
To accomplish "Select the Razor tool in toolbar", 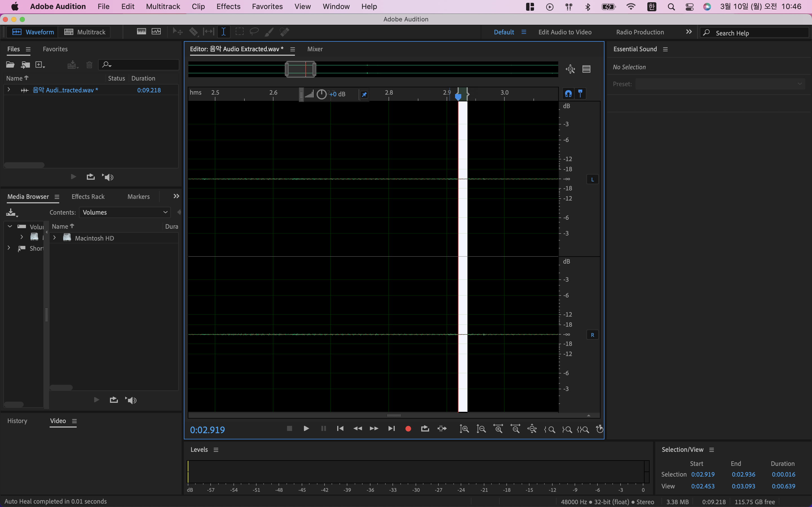I will [x=193, y=32].
